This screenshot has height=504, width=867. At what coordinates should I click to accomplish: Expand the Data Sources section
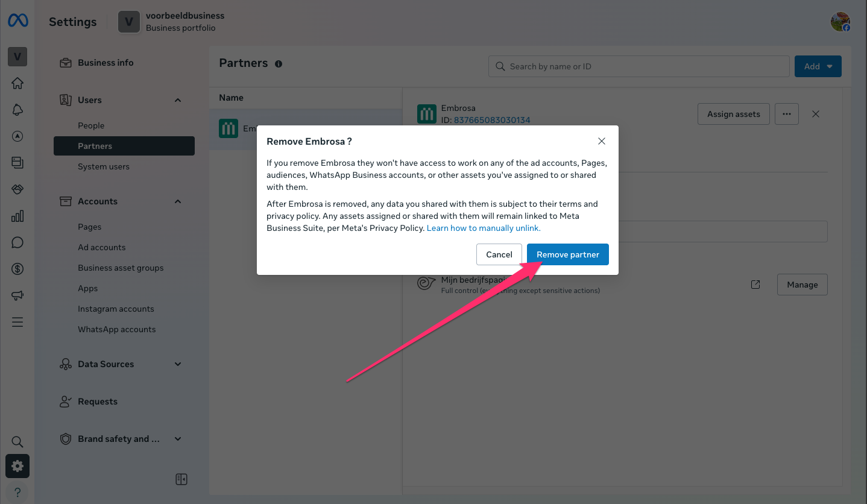[x=178, y=364]
